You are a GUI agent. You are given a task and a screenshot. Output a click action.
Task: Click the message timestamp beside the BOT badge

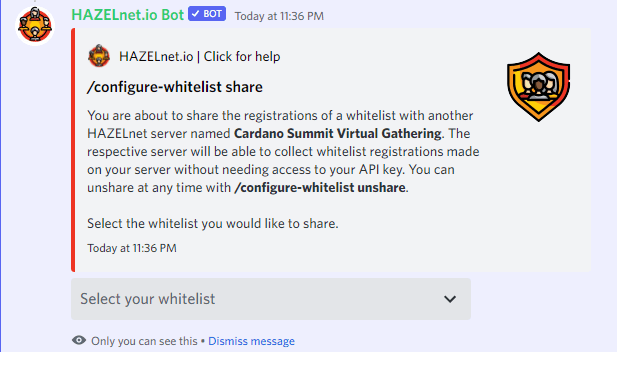279,16
